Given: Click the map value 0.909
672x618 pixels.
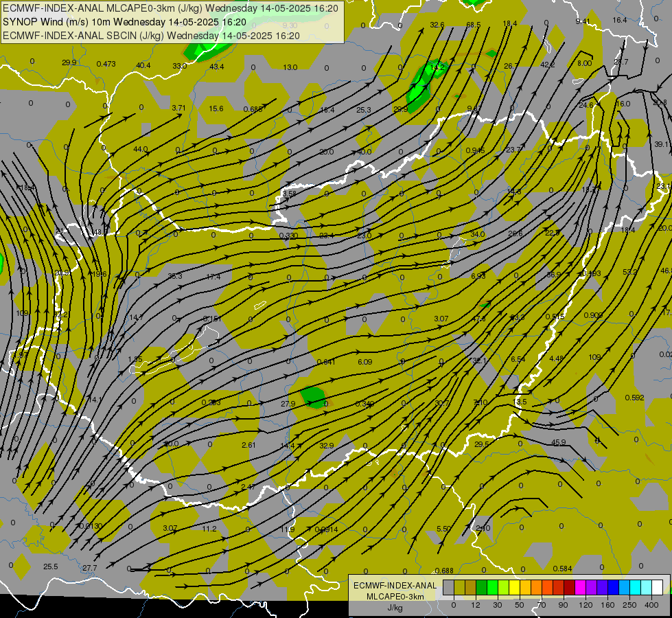Looking at the screenshot, I should click(594, 315).
